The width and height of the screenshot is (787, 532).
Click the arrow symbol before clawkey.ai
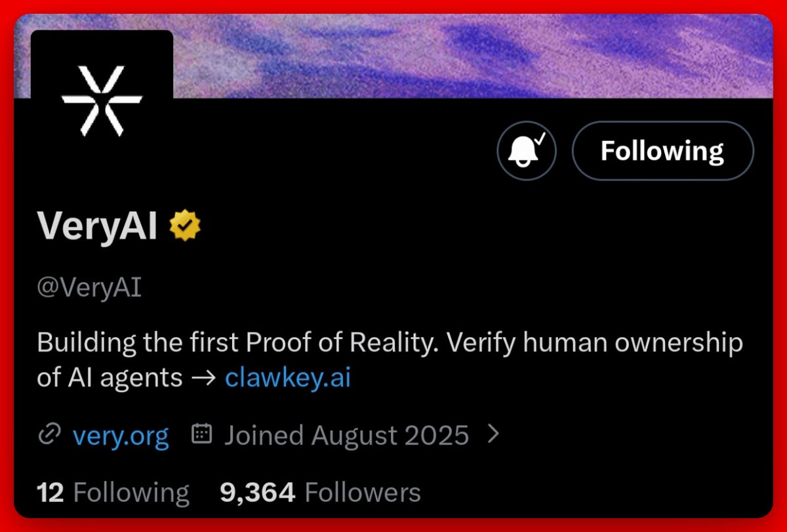(203, 379)
